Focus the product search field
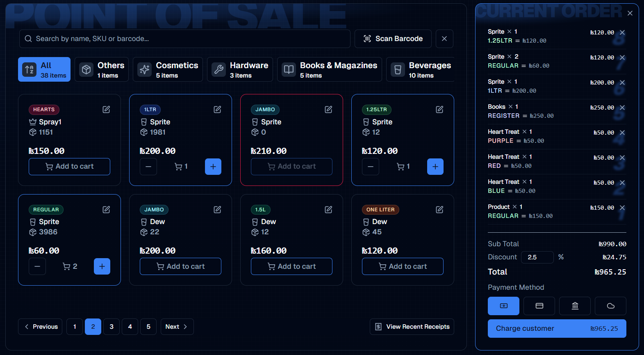 [x=185, y=39]
